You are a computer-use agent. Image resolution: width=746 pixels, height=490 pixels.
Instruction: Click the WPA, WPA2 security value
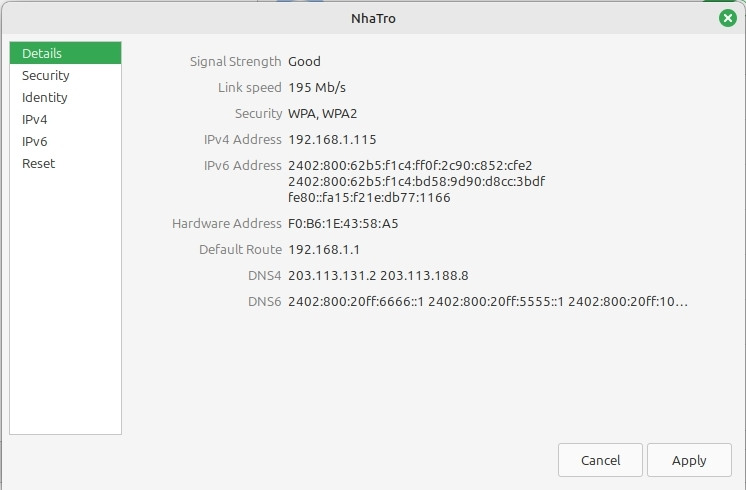tap(322, 113)
